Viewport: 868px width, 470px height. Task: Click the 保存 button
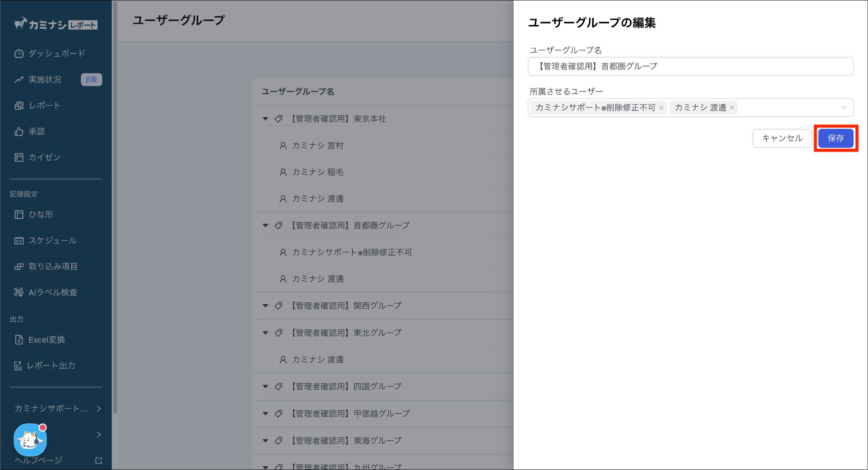pyautogui.click(x=835, y=138)
